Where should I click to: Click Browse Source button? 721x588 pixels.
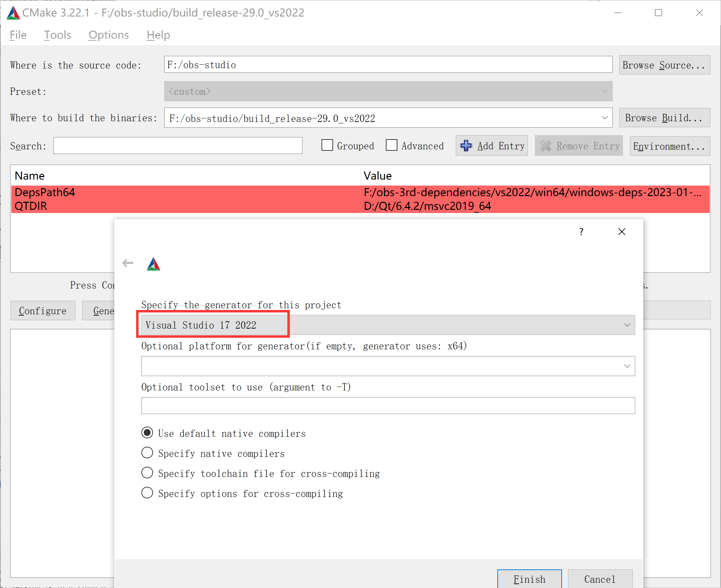point(664,65)
